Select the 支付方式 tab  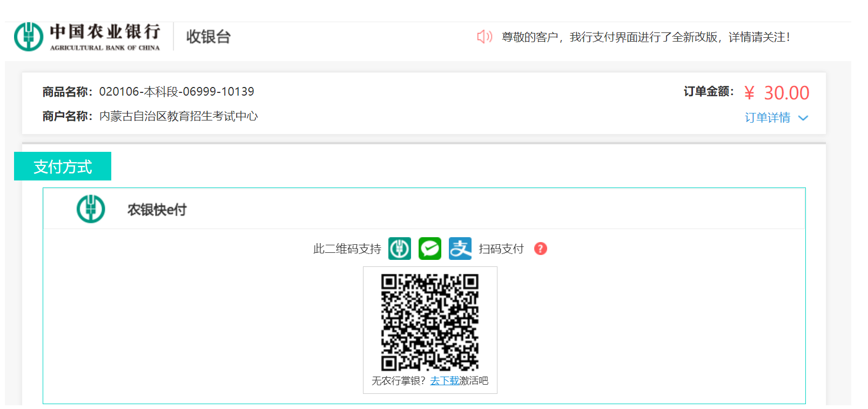(x=63, y=166)
